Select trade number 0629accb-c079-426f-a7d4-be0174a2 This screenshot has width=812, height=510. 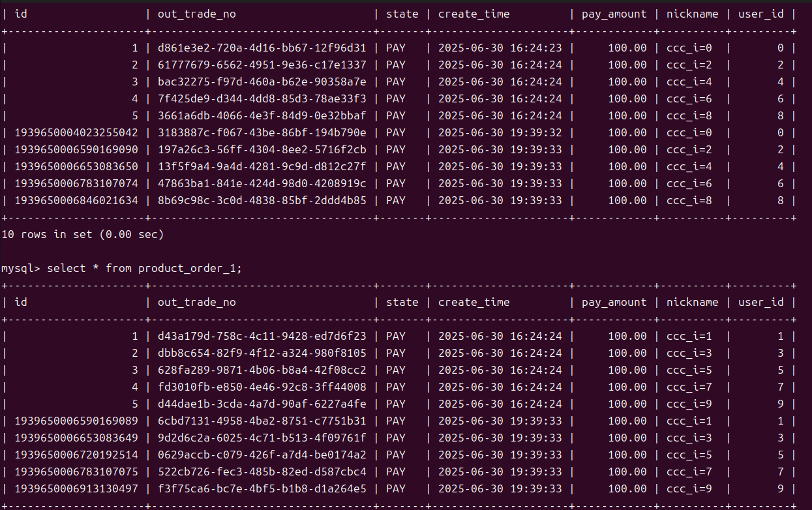click(262, 455)
